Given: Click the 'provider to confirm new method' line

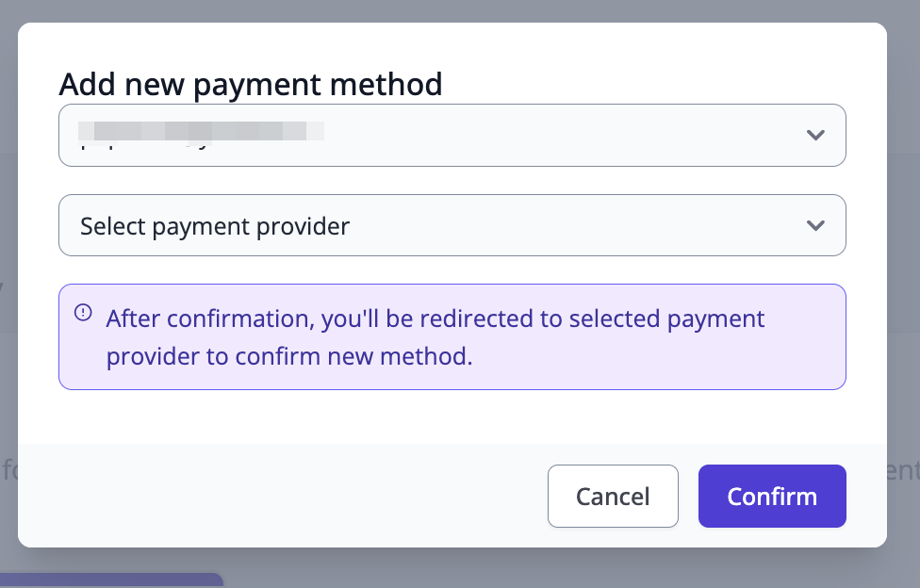Looking at the screenshot, I should click(x=288, y=357).
